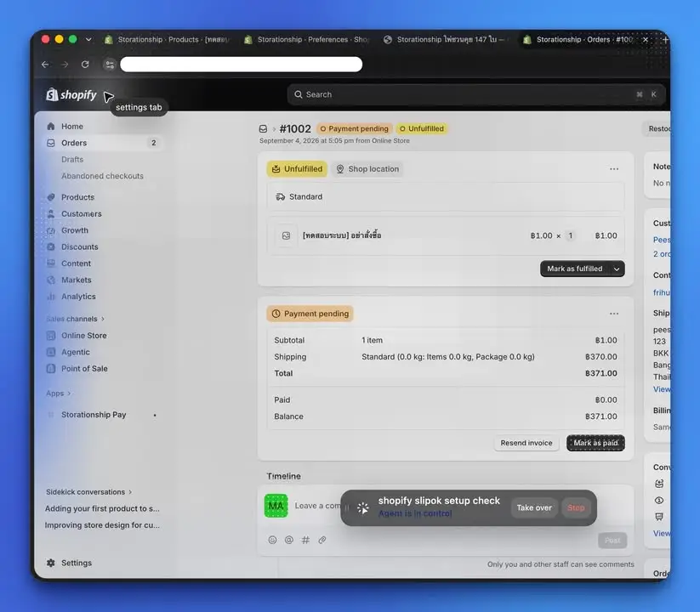
Task: Click the hashtag reference icon
Action: [x=306, y=541]
